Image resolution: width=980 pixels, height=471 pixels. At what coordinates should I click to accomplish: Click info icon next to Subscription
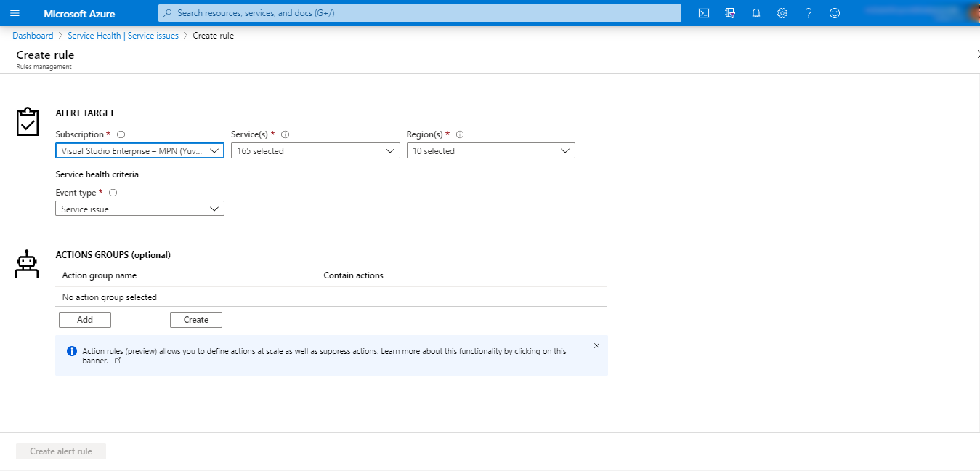click(x=121, y=134)
